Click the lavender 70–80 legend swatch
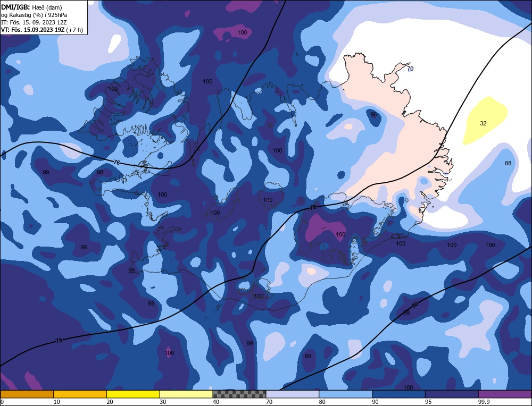 tap(293, 394)
